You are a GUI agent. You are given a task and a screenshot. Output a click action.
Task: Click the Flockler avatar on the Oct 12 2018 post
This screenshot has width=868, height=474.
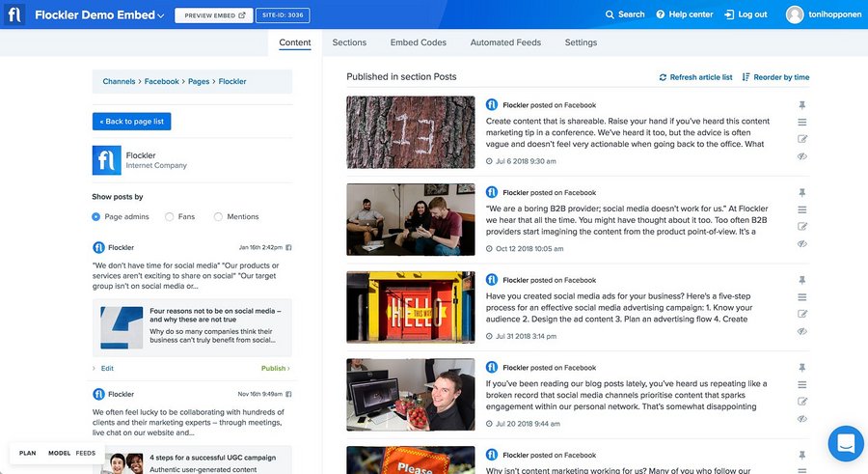click(x=492, y=192)
